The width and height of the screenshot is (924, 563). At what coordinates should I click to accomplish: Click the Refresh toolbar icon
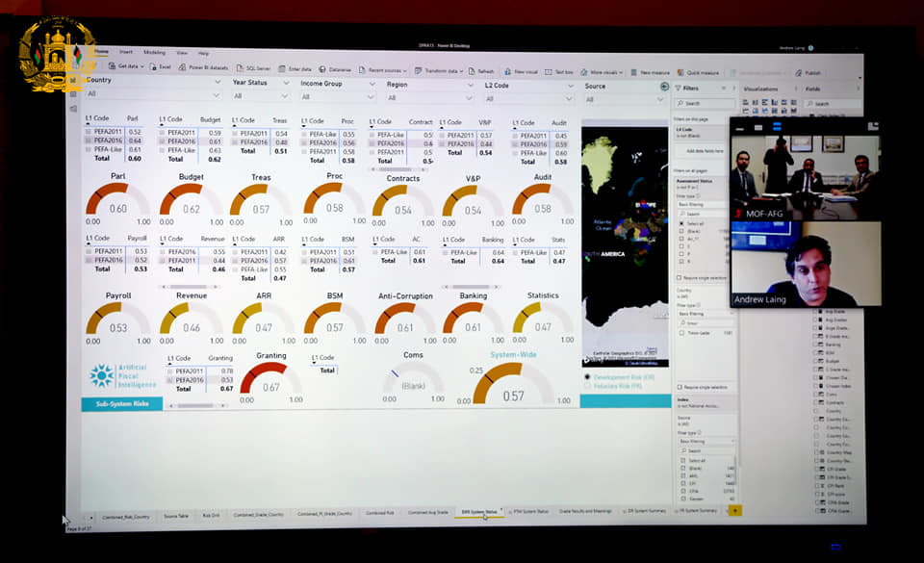481,70
